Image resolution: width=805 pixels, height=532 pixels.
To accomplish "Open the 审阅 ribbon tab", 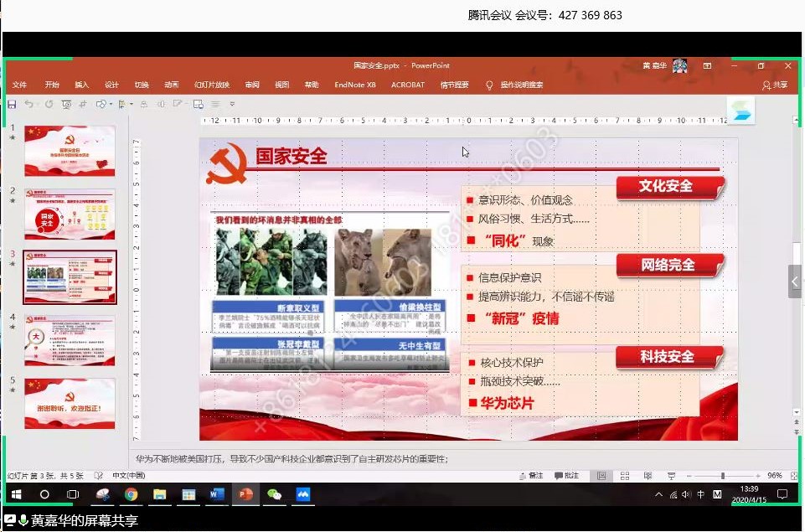I will point(252,85).
